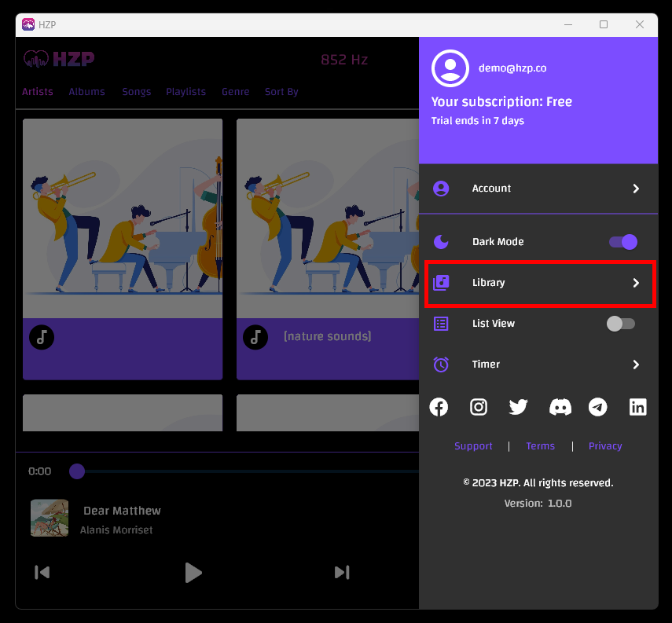
Task: Click the List View icon
Action: [441, 324]
